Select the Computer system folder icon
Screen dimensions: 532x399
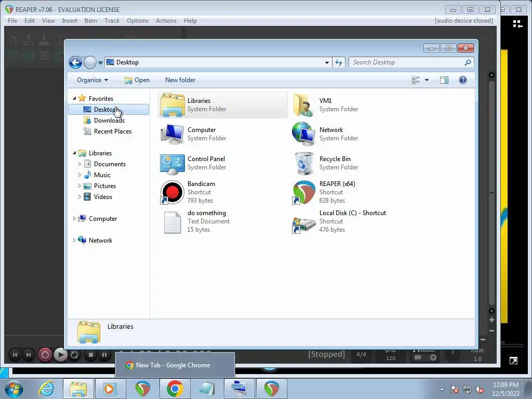pos(172,134)
